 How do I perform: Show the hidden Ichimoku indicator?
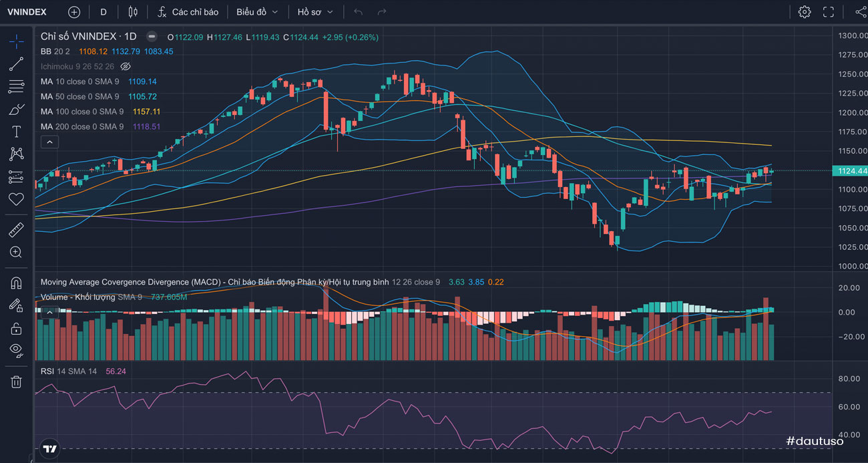pyautogui.click(x=126, y=67)
